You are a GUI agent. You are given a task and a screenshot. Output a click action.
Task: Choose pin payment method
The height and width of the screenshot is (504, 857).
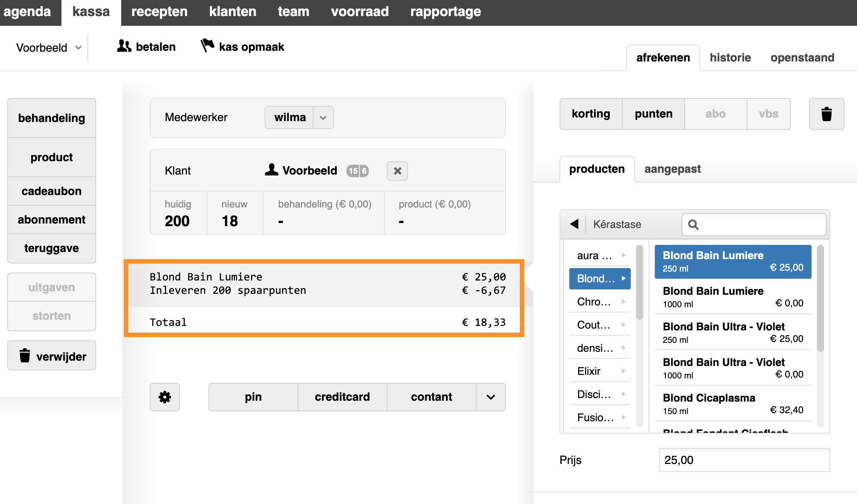tap(253, 397)
